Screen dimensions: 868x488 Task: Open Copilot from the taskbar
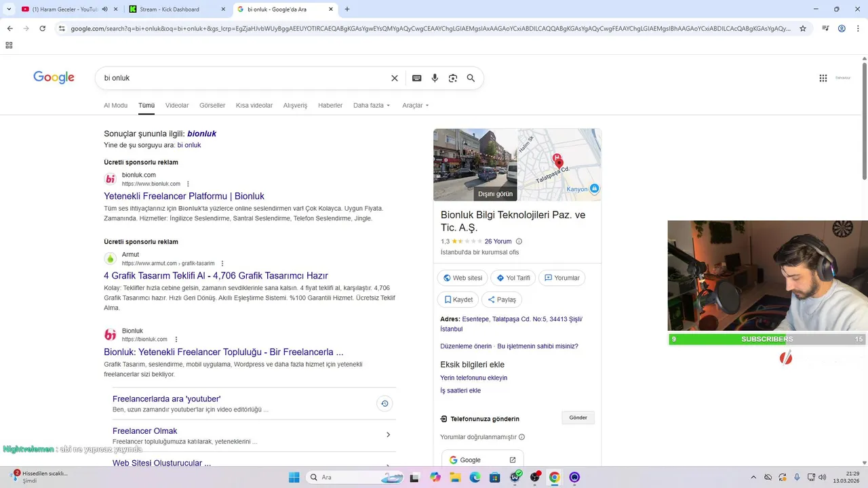click(x=435, y=477)
